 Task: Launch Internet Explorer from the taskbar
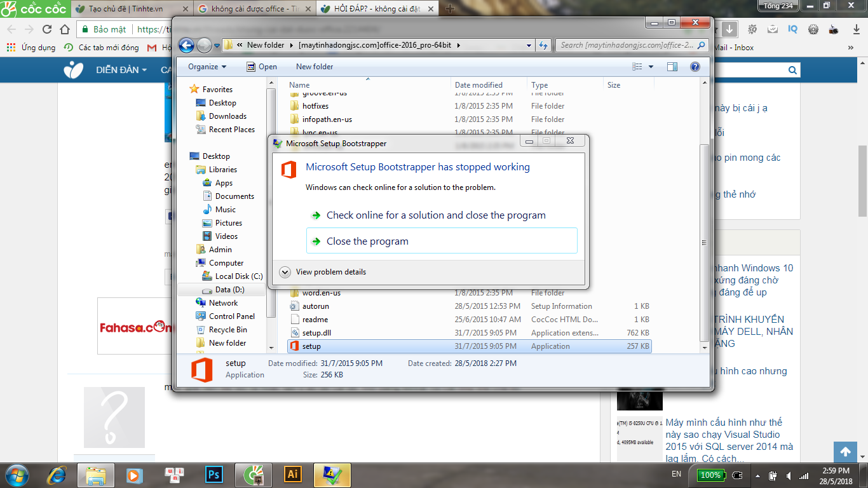tap(57, 475)
